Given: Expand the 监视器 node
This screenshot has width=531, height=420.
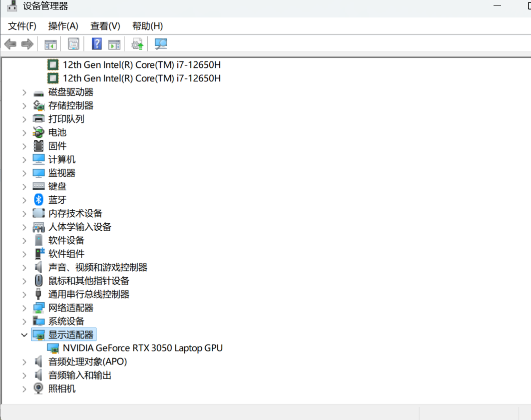Looking at the screenshot, I should pos(24,173).
